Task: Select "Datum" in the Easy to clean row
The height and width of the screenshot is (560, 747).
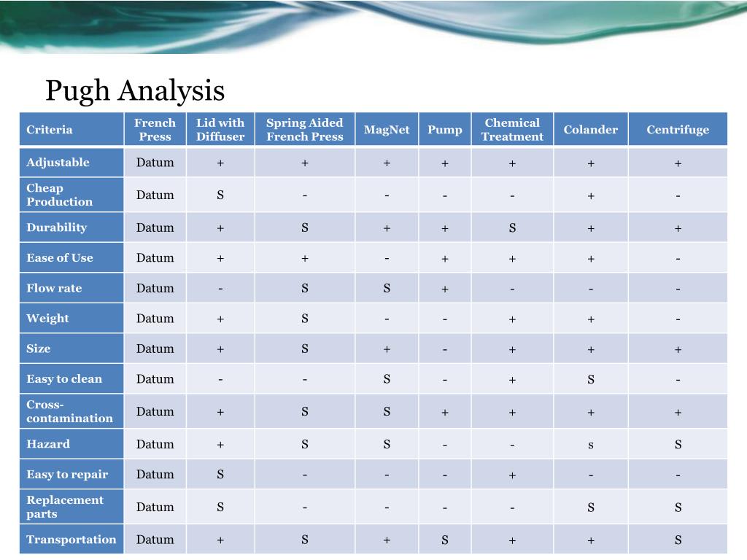Action: 155,379
